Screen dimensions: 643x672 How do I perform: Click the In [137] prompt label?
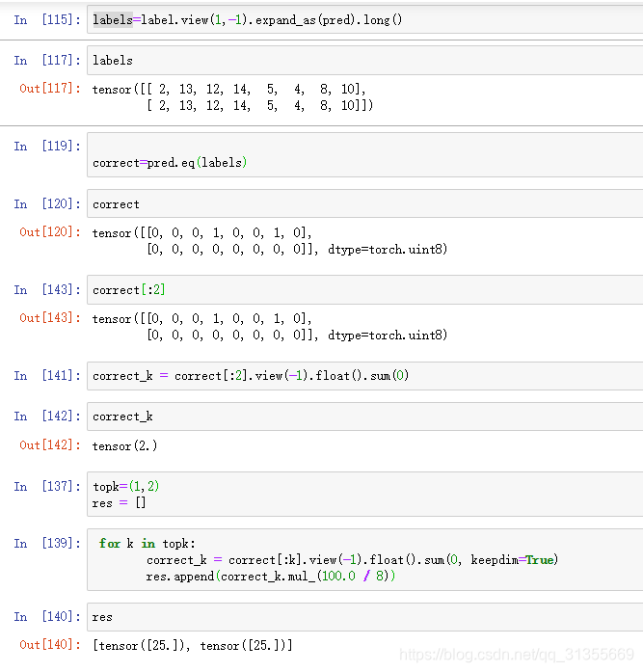[46, 487]
